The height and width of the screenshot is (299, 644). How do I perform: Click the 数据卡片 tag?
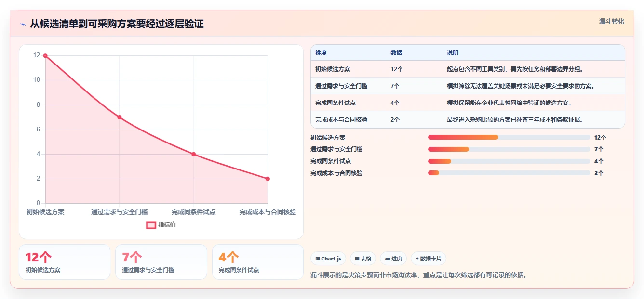(x=429, y=259)
